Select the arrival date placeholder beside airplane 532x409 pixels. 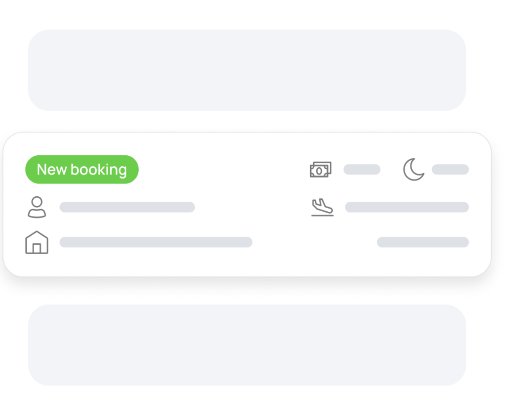point(407,207)
